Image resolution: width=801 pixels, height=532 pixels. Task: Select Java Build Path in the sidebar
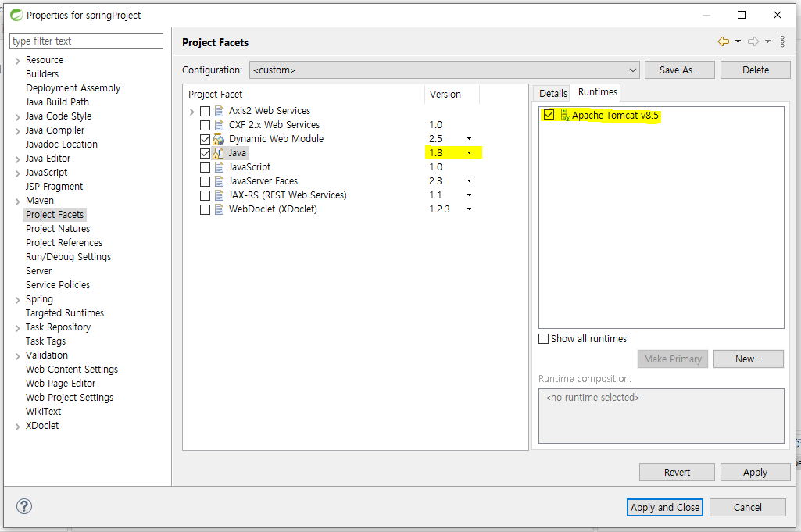(x=57, y=102)
